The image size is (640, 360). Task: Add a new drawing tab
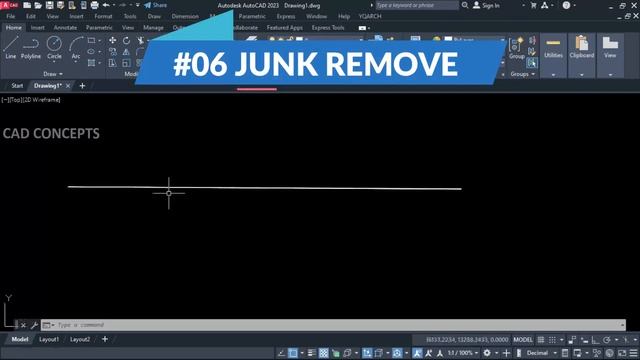(82, 86)
